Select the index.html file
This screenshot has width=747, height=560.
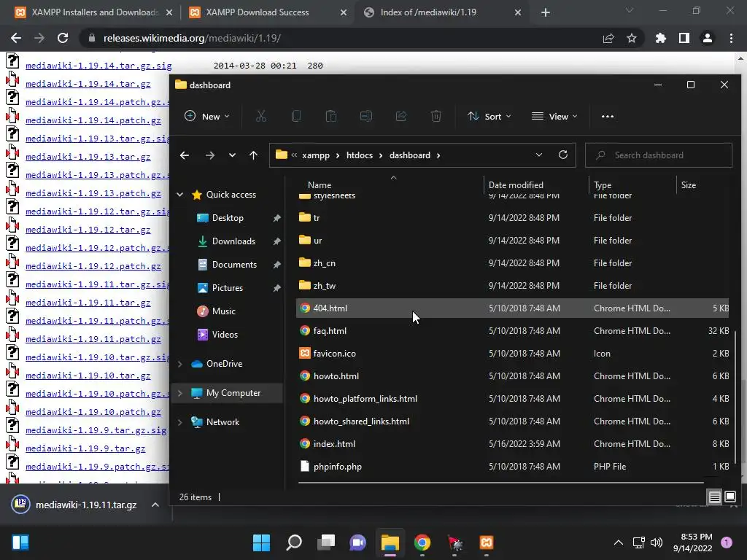tap(513, 444)
